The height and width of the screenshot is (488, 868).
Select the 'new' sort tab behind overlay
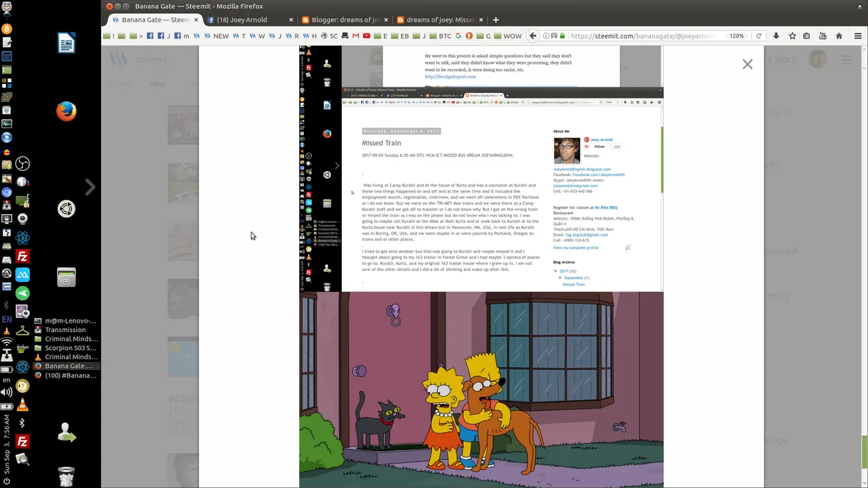[157, 84]
